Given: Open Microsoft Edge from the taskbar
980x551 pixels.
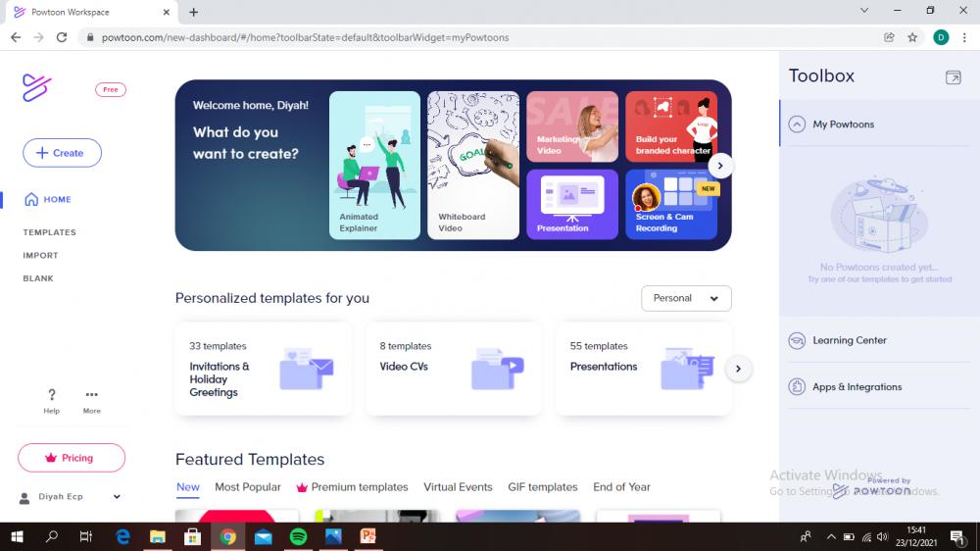Looking at the screenshot, I should 122,536.
